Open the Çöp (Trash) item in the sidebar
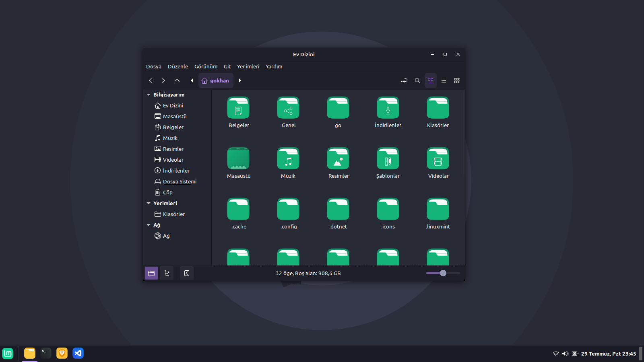Viewport: 644px width, 362px height. click(x=168, y=192)
